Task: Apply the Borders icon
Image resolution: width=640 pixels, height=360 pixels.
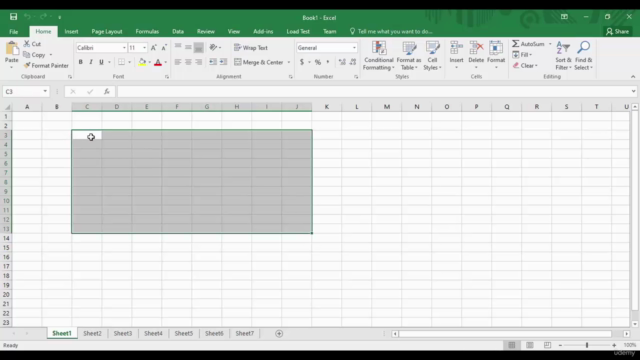Action: coord(121,62)
